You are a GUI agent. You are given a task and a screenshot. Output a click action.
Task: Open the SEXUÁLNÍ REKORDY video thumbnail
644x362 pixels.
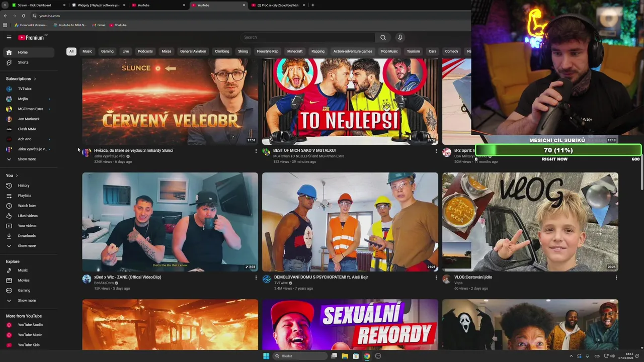350,325
